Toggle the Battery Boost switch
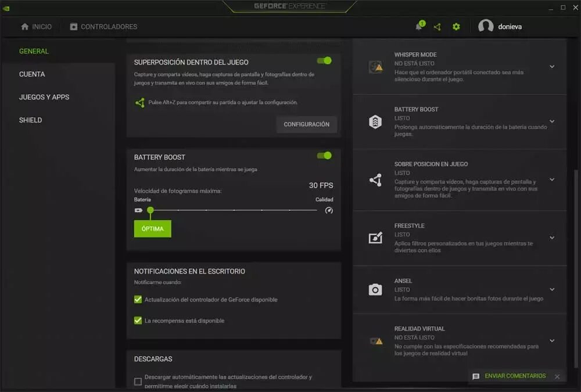This screenshot has height=392, width=581. tap(324, 156)
